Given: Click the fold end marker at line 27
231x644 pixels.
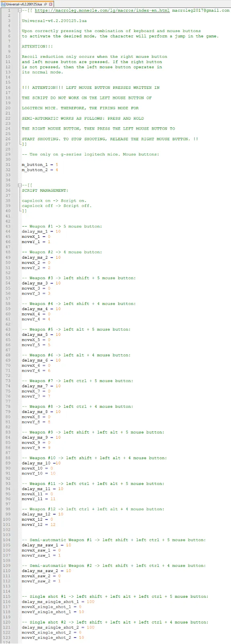Looking at the screenshot, I should tap(19, 144).
